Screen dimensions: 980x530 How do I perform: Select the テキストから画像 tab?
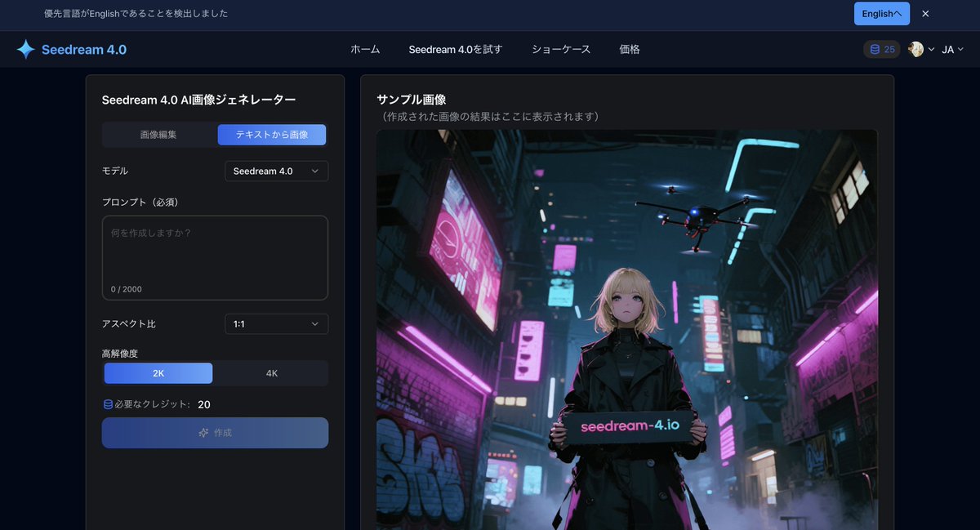click(x=272, y=135)
